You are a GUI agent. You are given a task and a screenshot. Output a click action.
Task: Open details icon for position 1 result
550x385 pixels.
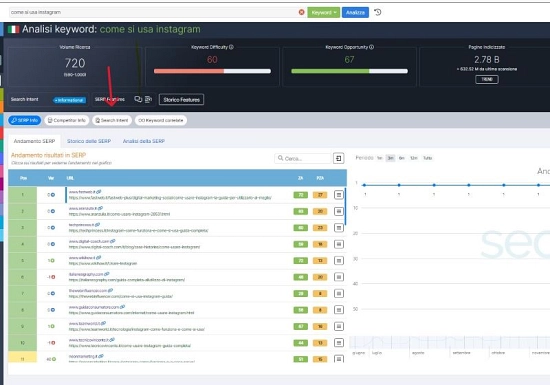pos(338,195)
